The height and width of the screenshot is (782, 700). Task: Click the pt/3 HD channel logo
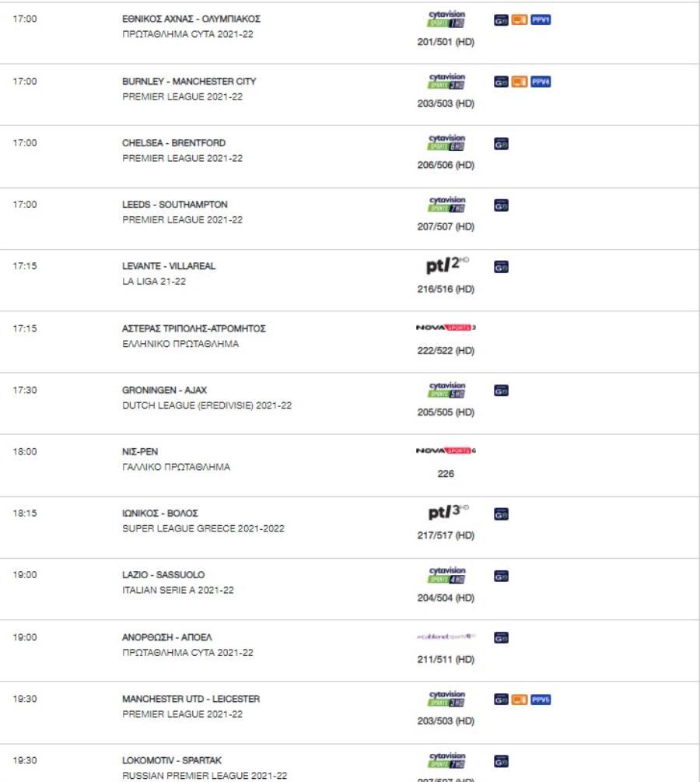pos(448,512)
